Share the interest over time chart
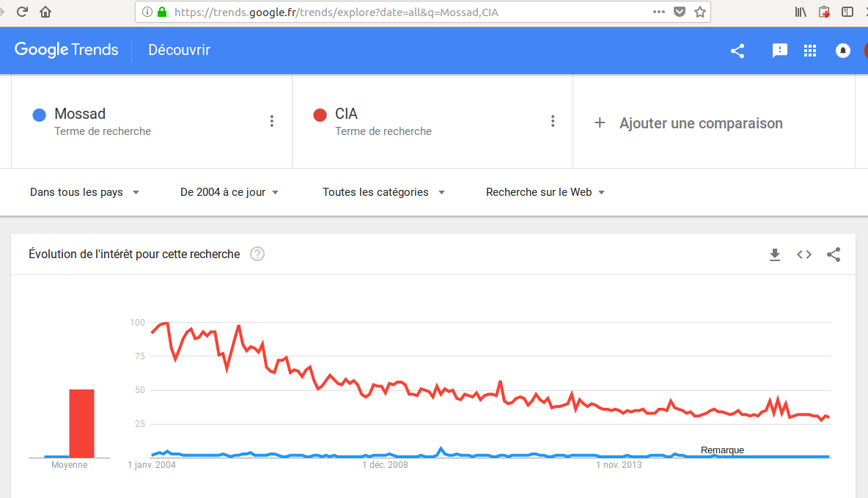Image resolution: width=868 pixels, height=498 pixels. point(834,255)
